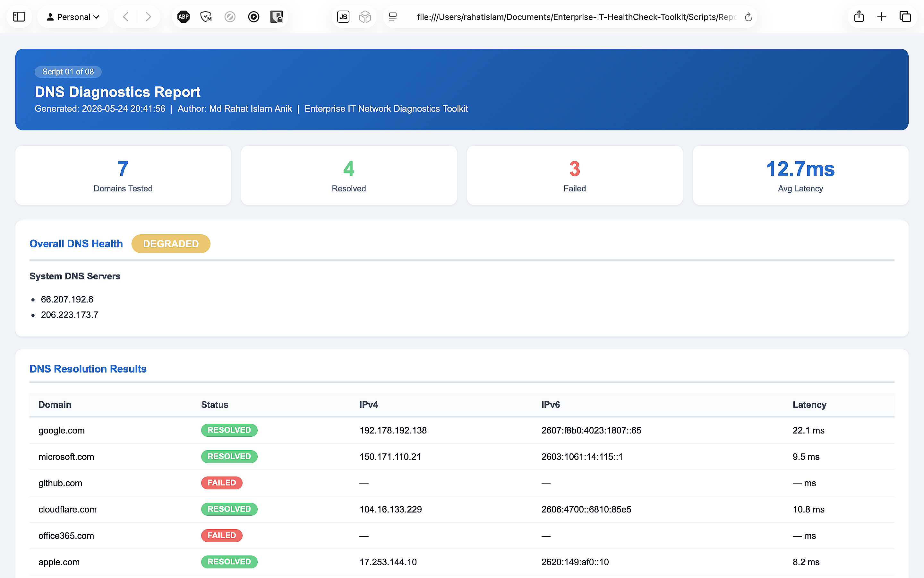Click the 3D cube extension icon
Image resolution: width=924 pixels, height=578 pixels.
(x=365, y=17)
